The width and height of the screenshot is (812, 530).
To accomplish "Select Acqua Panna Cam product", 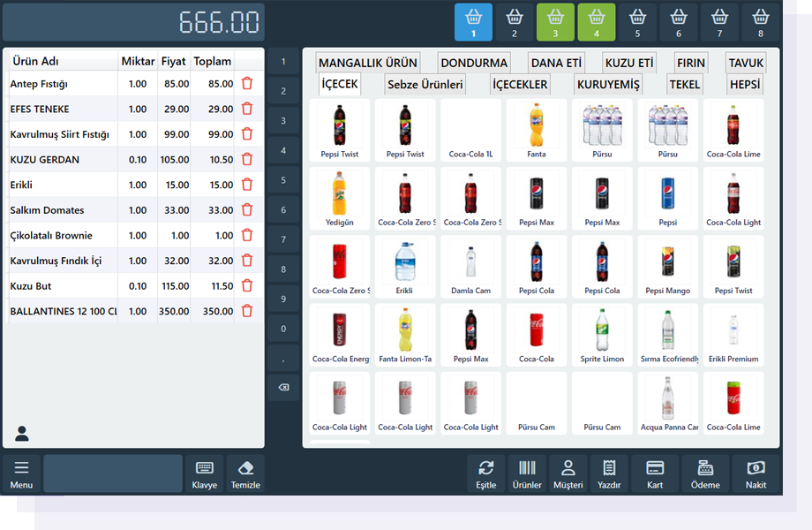I will tap(667, 404).
